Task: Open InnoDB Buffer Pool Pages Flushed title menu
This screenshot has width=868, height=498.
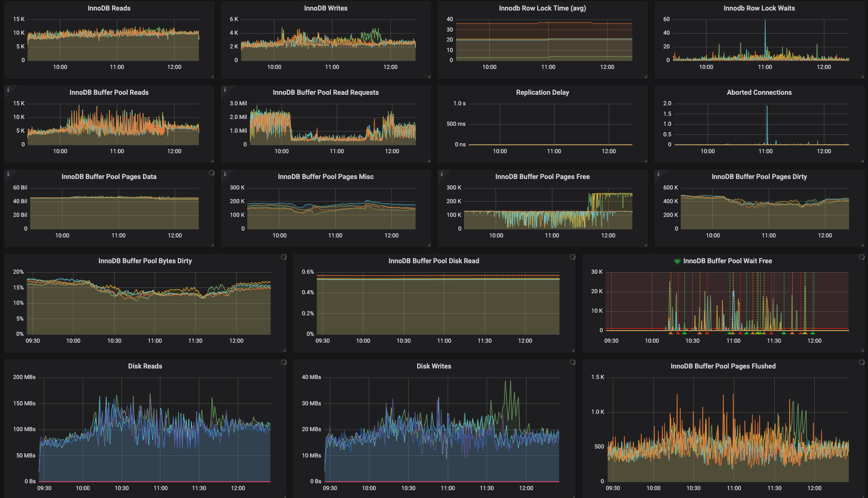Action: click(723, 366)
